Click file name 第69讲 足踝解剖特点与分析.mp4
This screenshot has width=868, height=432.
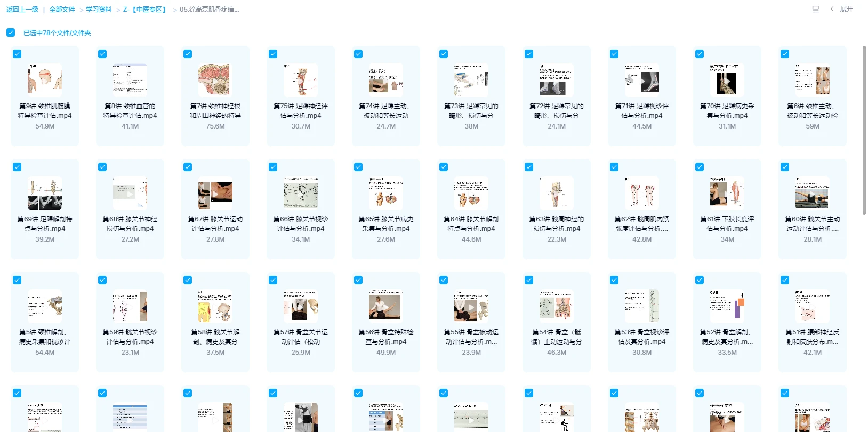pyautogui.click(x=45, y=224)
